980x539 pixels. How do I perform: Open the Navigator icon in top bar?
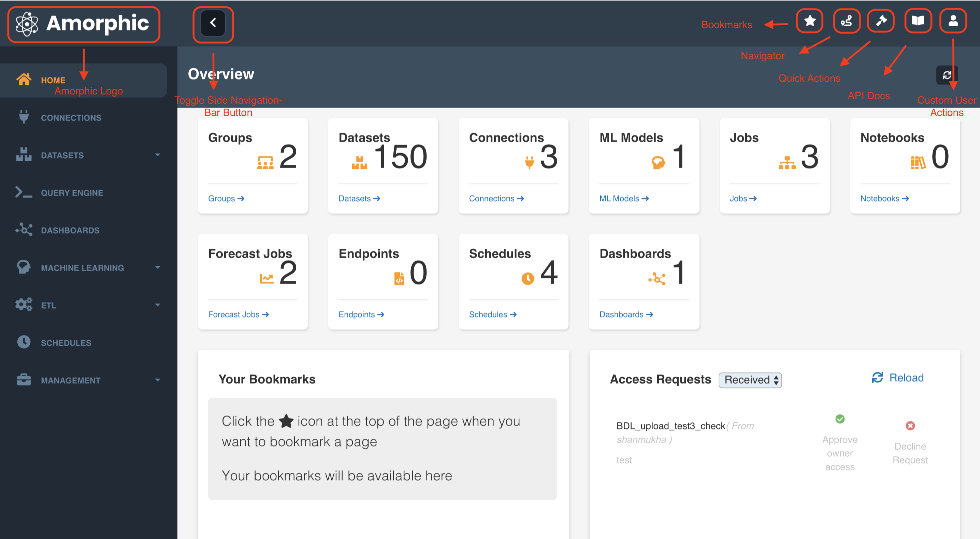(846, 21)
